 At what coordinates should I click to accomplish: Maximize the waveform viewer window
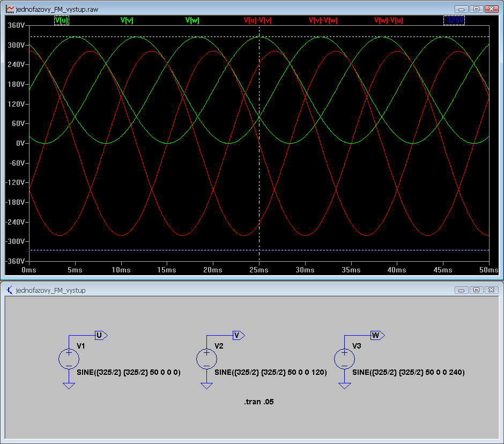(476, 9)
